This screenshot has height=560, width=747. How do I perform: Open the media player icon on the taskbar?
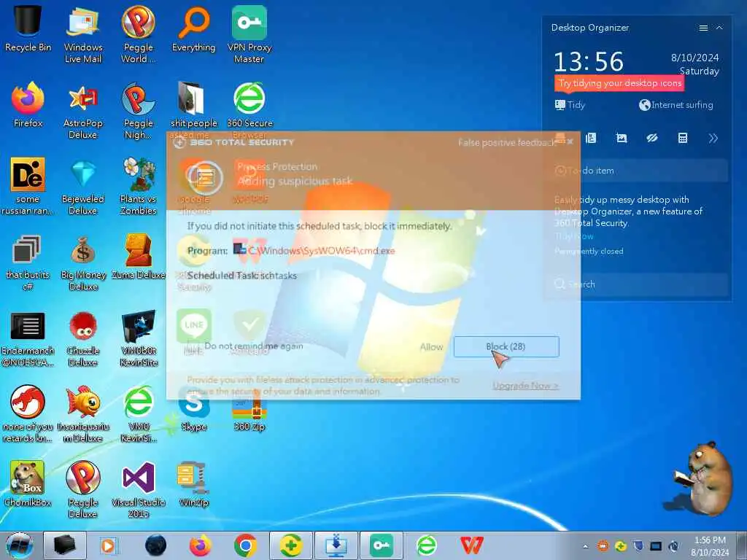[108, 545]
